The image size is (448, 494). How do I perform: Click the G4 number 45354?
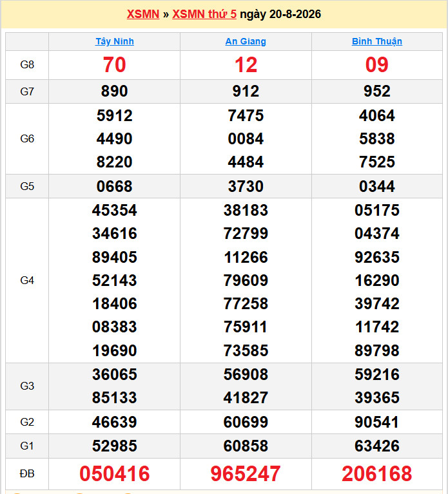[x=115, y=210]
